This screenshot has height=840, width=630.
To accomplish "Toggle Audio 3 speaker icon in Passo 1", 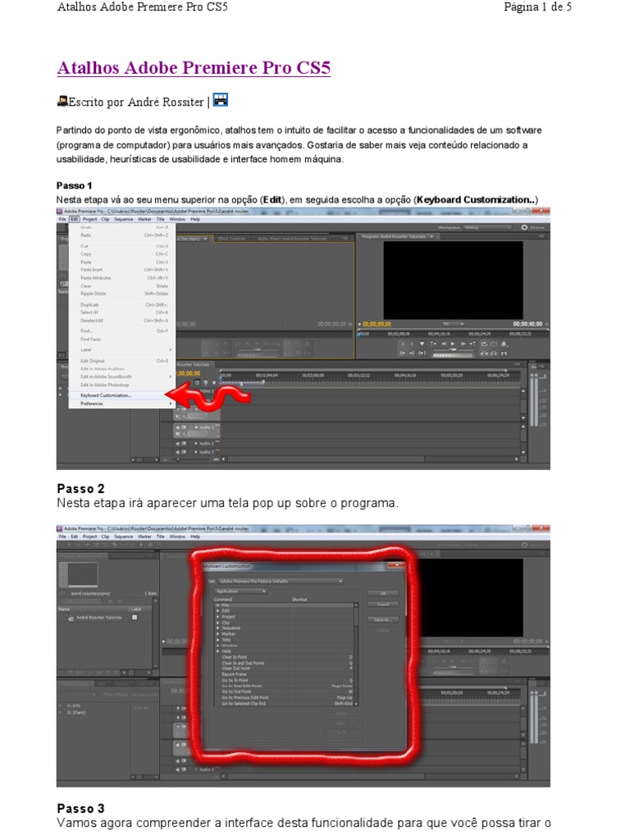I will [x=178, y=452].
